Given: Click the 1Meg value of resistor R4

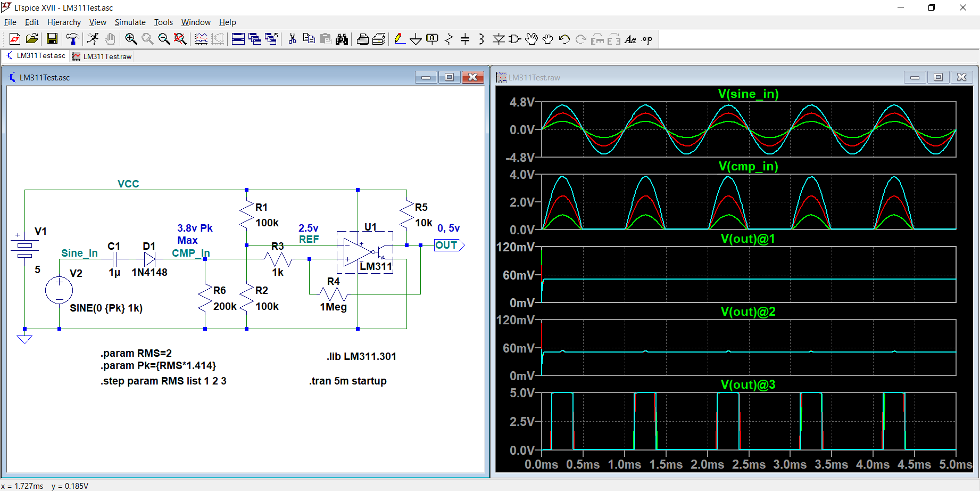Looking at the screenshot, I should click(x=333, y=307).
